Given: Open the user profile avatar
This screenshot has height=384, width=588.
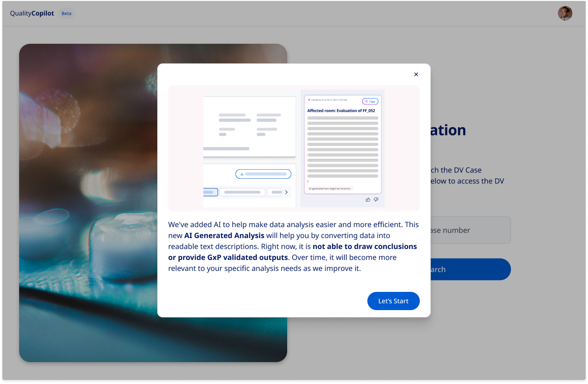Looking at the screenshot, I should pos(565,13).
